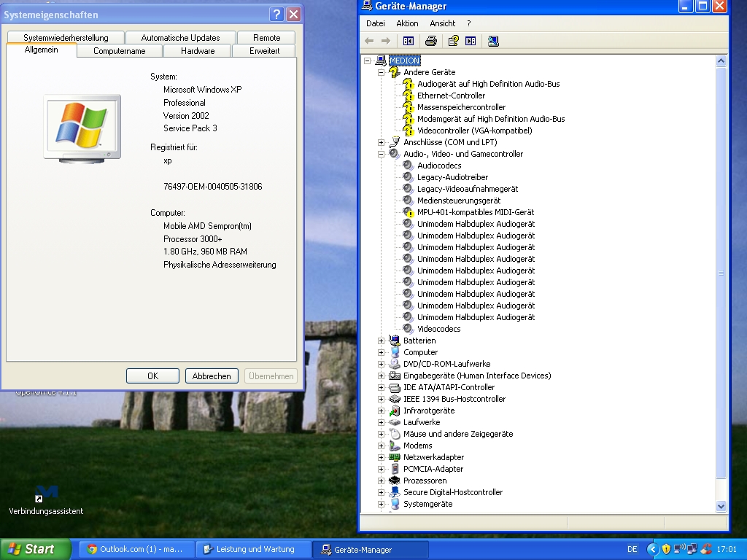Switch to the Erweitert tab
The height and width of the screenshot is (560, 747).
[264, 51]
